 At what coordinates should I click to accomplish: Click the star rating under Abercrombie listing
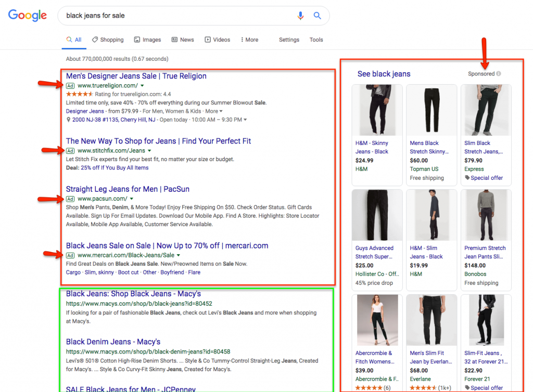pyautogui.click(x=369, y=388)
